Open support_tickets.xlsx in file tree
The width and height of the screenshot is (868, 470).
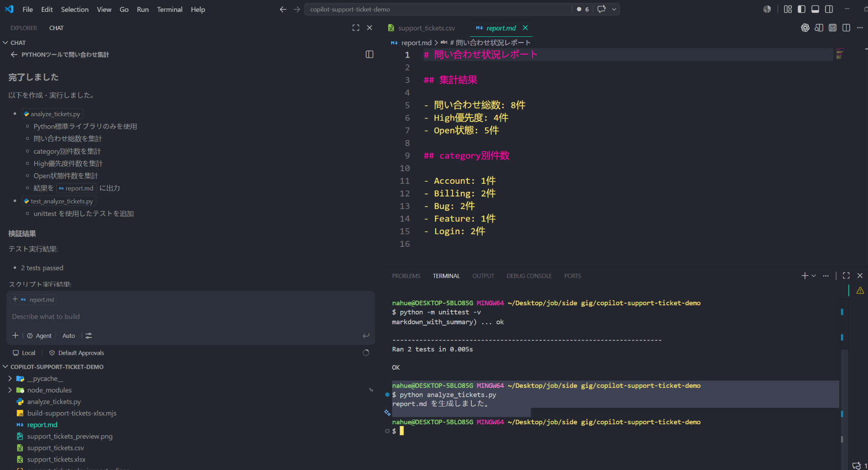[56, 459]
